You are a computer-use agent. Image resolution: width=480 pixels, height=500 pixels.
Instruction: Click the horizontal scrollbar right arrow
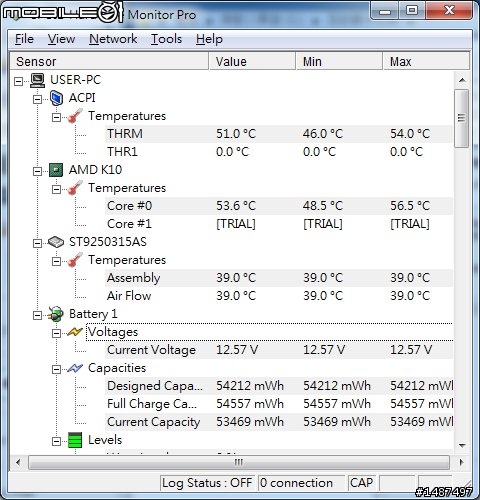[x=461, y=463]
